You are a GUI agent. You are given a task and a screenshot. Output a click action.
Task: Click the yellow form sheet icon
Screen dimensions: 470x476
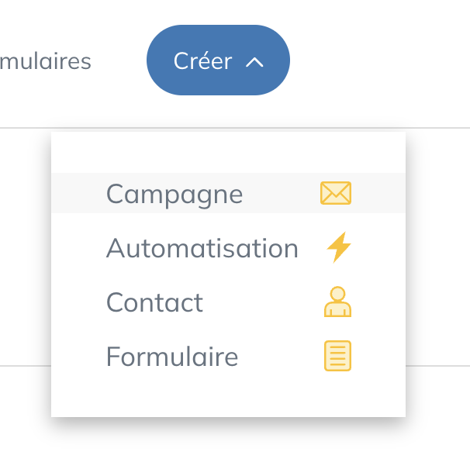(x=337, y=356)
